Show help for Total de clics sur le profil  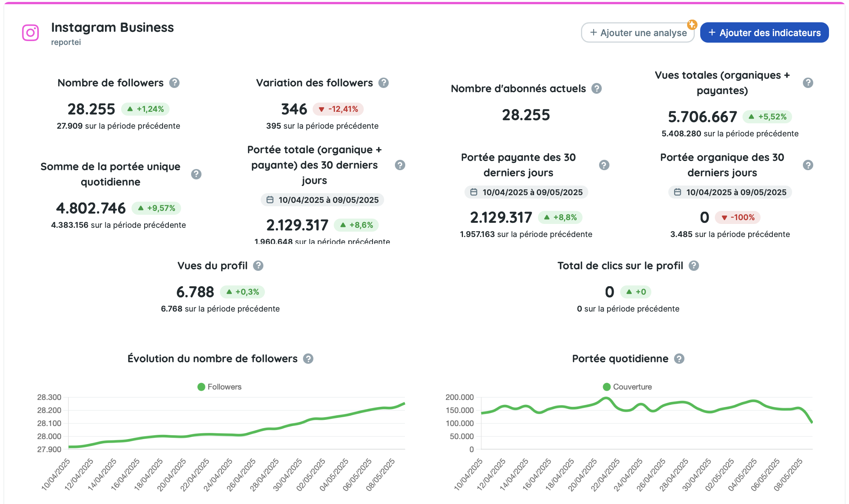pyautogui.click(x=694, y=266)
